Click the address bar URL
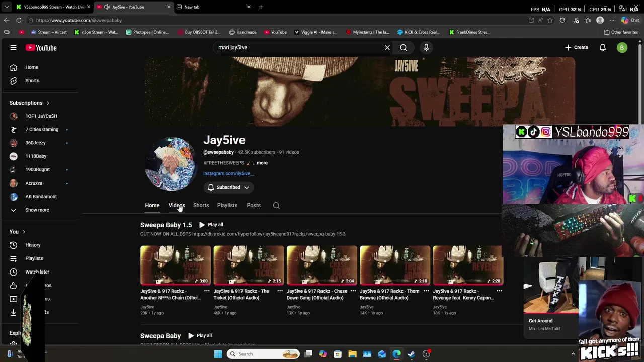Image resolution: width=644 pixels, height=362 pixels. (79, 20)
